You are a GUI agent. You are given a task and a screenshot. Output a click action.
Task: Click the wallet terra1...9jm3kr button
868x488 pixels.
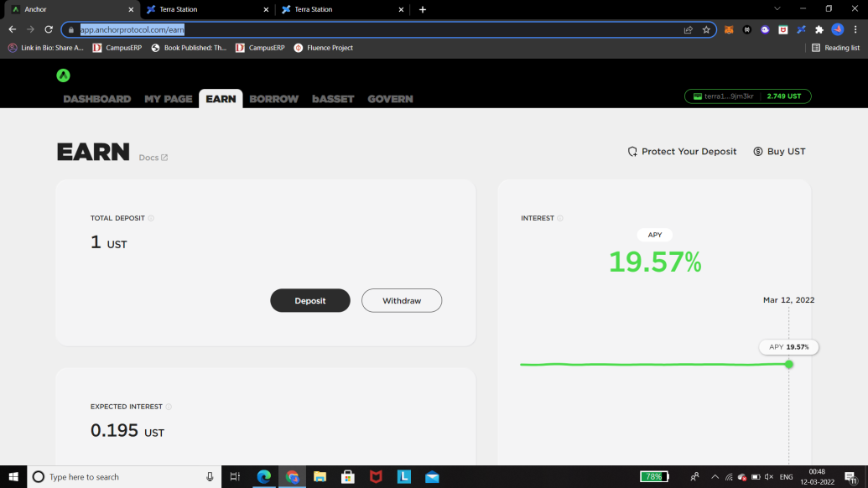coord(747,96)
